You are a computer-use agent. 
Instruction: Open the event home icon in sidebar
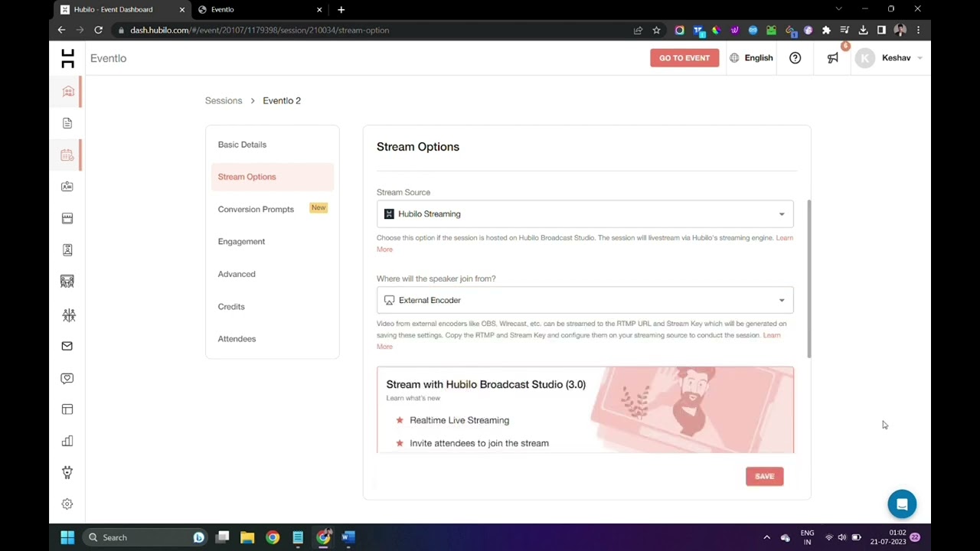pos(67,92)
